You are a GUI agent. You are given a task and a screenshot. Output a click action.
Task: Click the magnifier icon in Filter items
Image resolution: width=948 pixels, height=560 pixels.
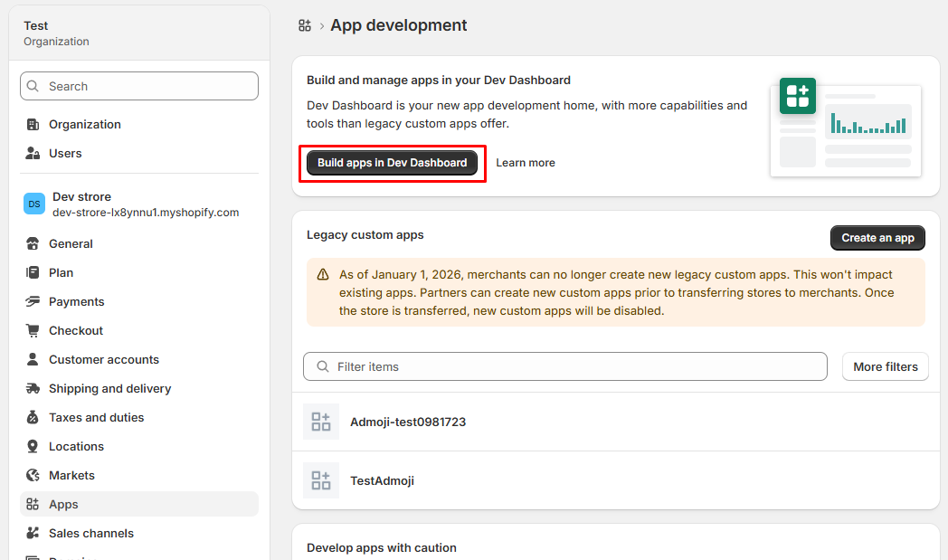pyautogui.click(x=323, y=366)
